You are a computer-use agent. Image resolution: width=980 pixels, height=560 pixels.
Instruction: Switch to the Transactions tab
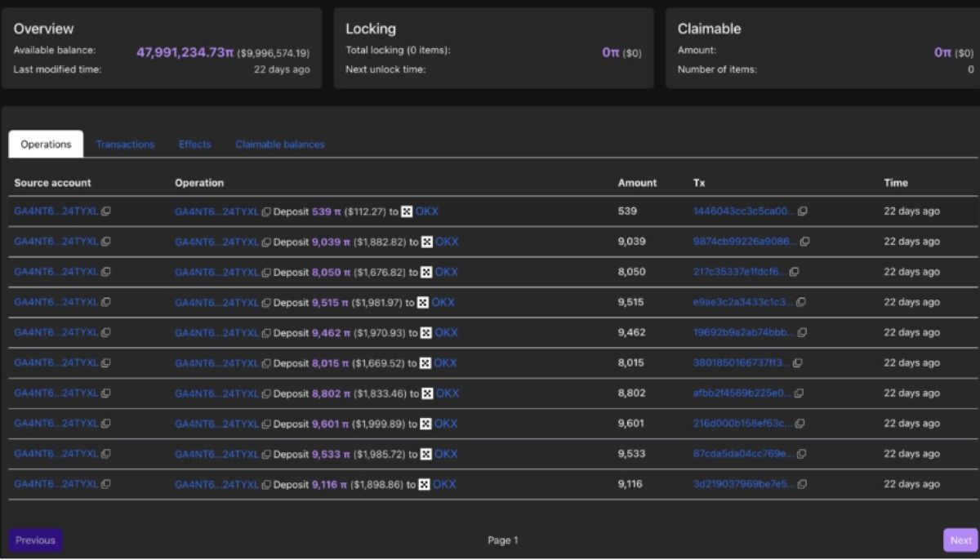click(125, 144)
